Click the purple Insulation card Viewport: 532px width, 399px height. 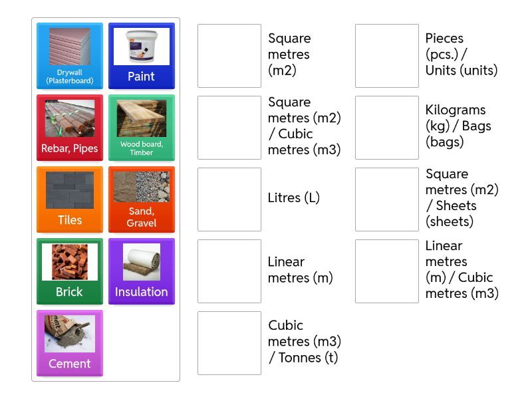pyautogui.click(x=142, y=271)
